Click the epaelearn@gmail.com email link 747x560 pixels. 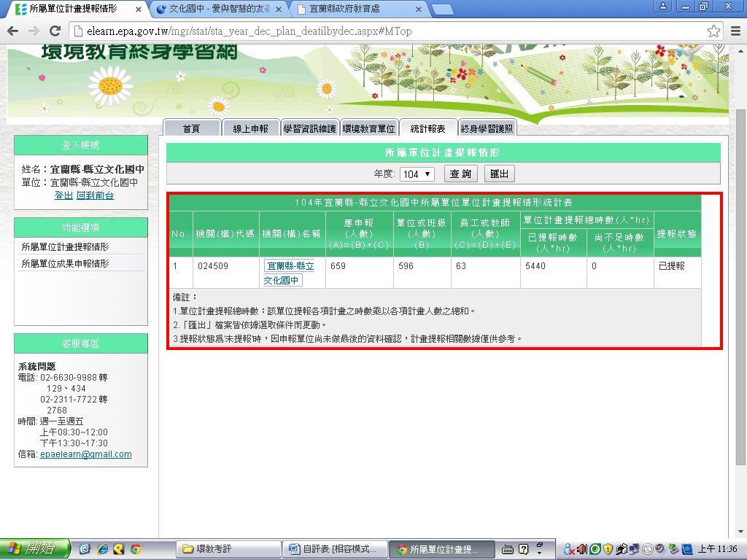click(x=85, y=454)
